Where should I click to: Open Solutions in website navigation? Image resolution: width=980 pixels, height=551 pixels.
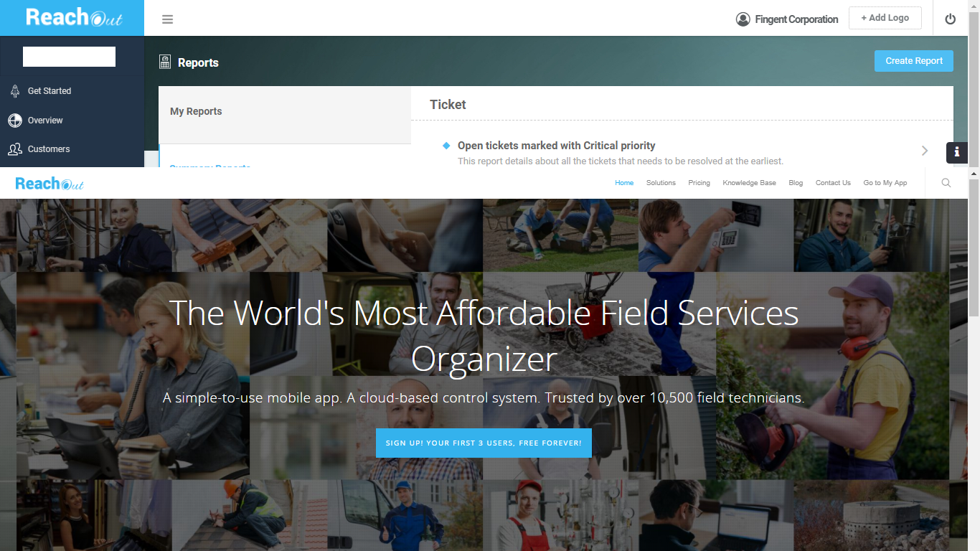point(661,183)
